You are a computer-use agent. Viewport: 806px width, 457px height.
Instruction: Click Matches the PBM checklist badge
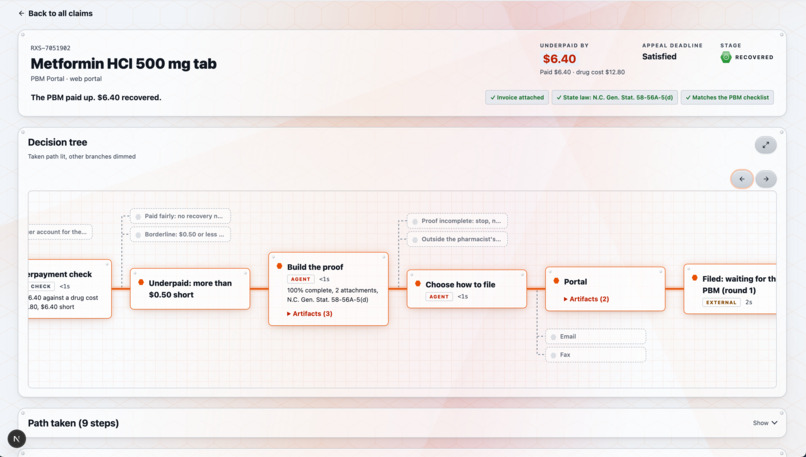(x=727, y=97)
